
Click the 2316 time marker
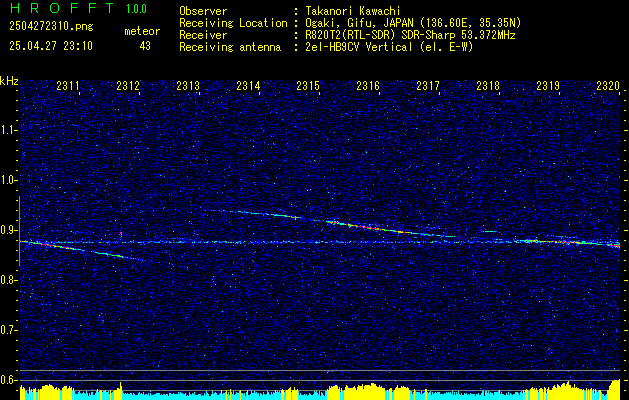coord(368,85)
